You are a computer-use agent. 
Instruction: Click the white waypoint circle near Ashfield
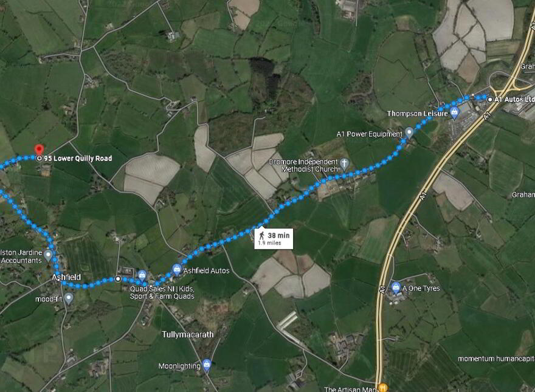pos(118,279)
